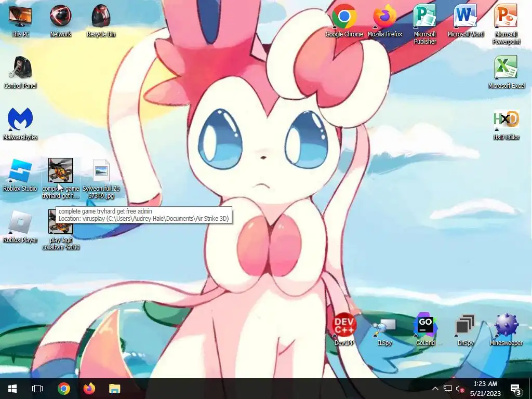Click the muted volume tray icon
The width and height of the screenshot is (532, 399).
460,389
